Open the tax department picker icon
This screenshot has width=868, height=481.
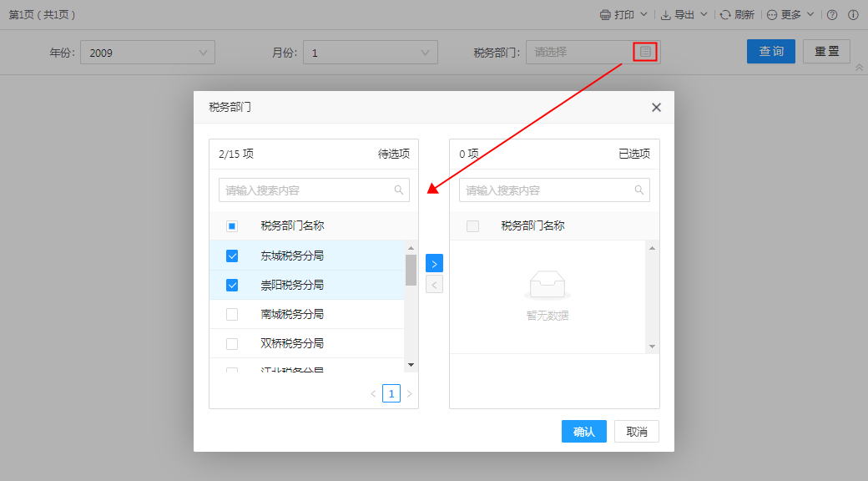pos(645,52)
